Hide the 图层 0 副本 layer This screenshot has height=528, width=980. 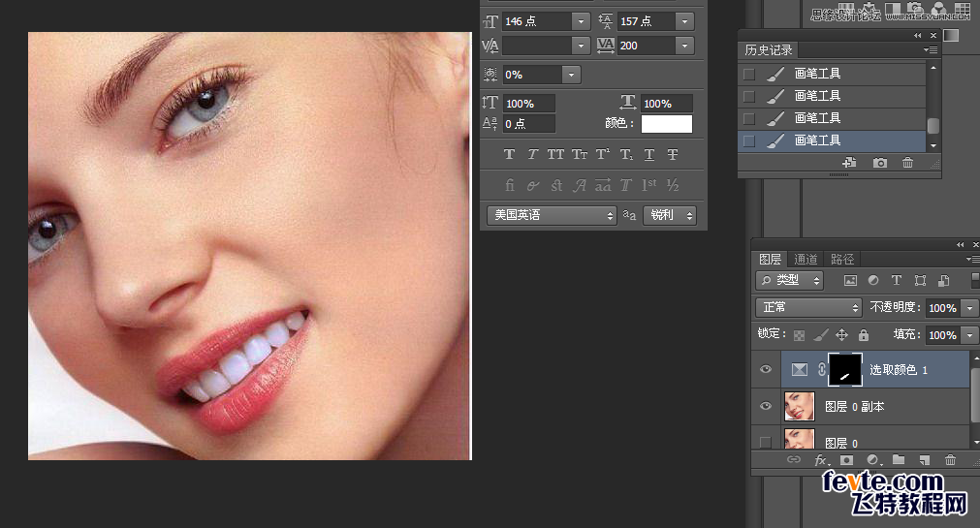tap(766, 406)
